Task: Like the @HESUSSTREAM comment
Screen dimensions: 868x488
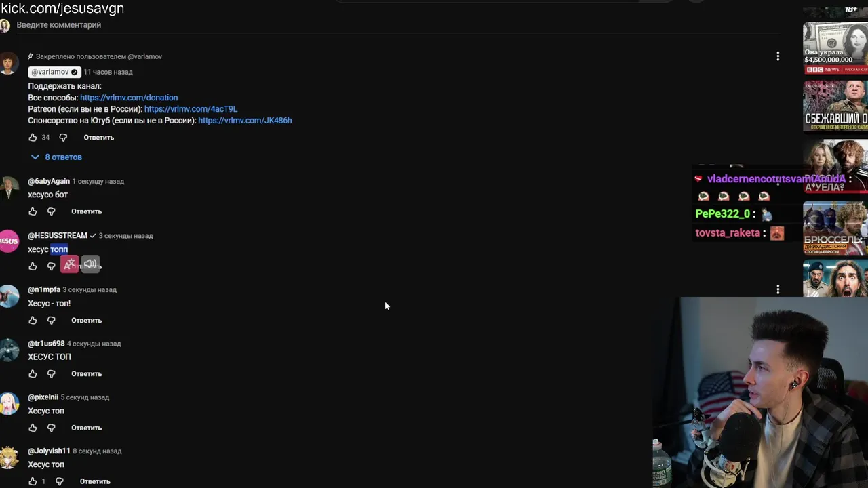Action: coord(33,266)
